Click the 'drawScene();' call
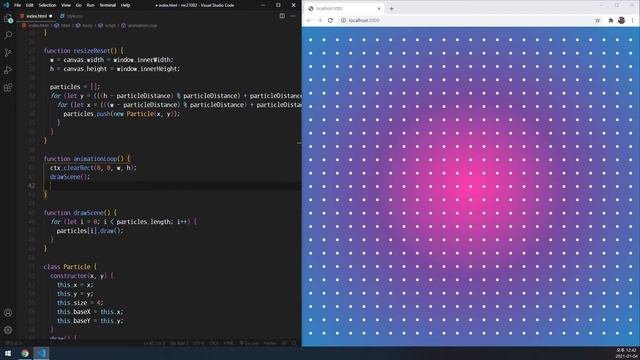This screenshot has width=640, height=360. point(70,177)
